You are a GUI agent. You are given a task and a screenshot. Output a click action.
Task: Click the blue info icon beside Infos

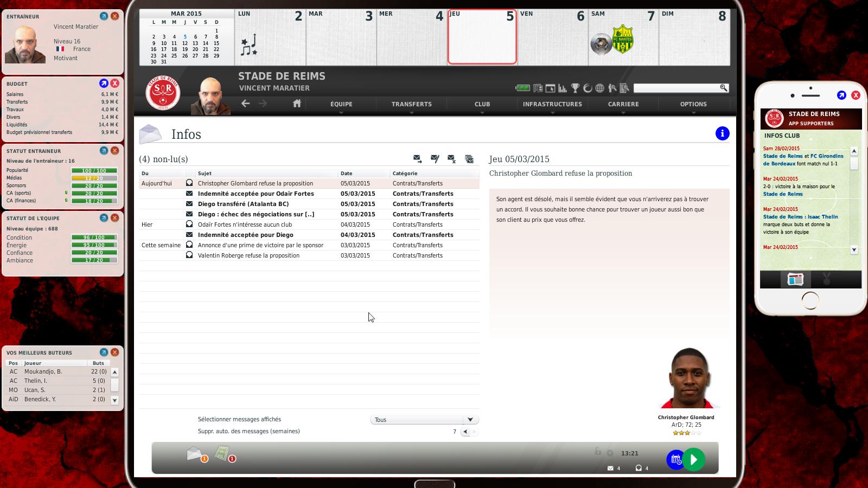[x=722, y=133]
